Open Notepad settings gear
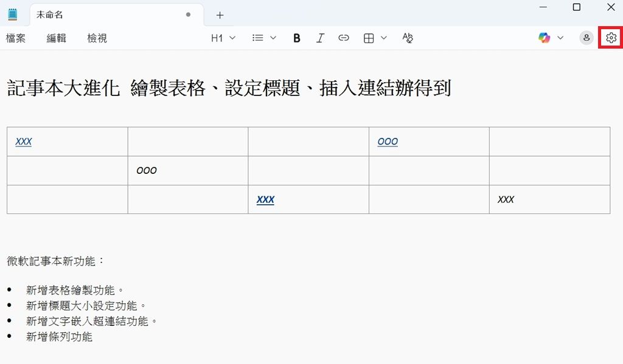The width and height of the screenshot is (623, 364). pos(611,38)
